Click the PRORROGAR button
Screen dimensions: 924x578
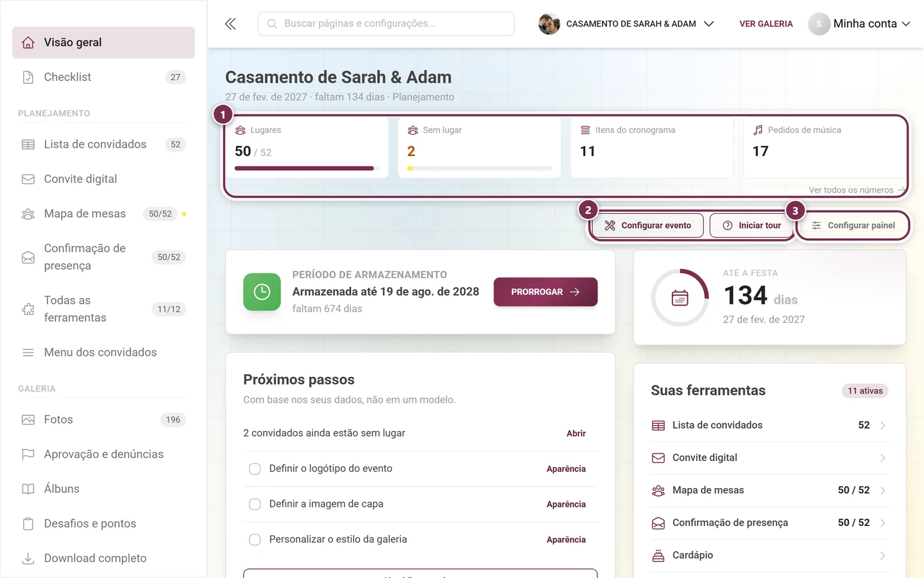tap(545, 292)
